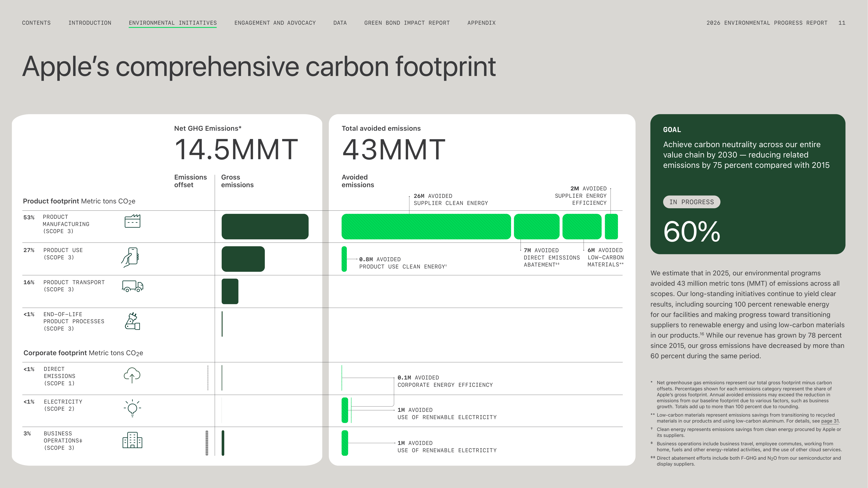
Task: Click the product transport truck icon
Action: 132,286
